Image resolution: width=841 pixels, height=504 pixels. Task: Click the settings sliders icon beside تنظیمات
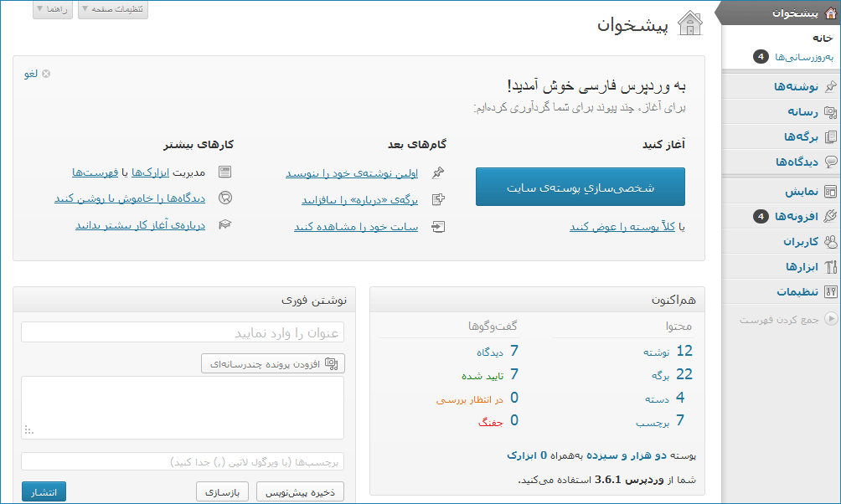pyautogui.click(x=830, y=291)
